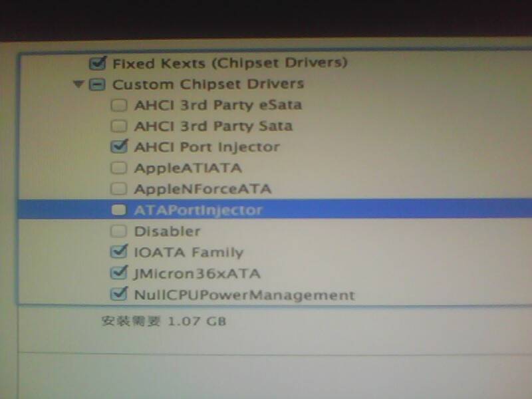Uncheck the IOATA Family checkbox

click(120, 252)
